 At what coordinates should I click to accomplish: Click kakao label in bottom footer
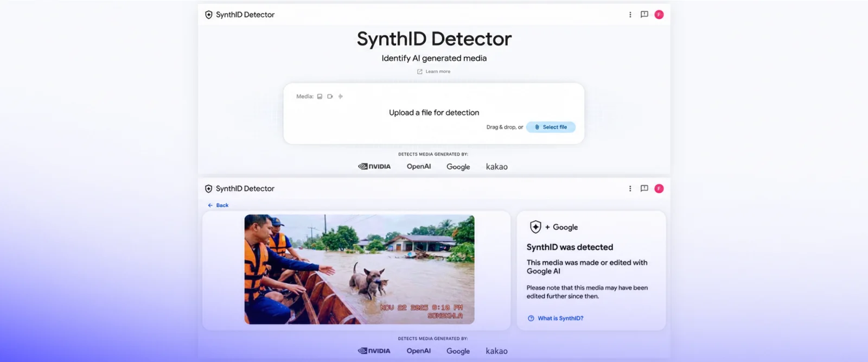(x=497, y=352)
